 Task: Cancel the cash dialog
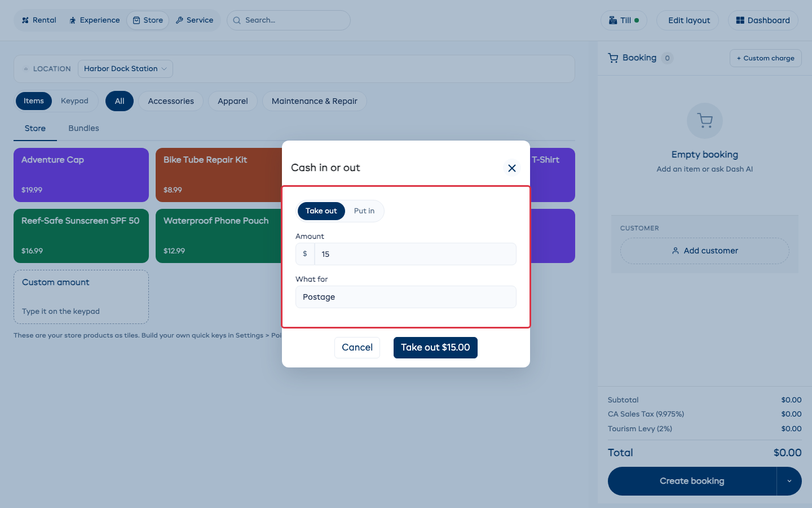click(357, 348)
